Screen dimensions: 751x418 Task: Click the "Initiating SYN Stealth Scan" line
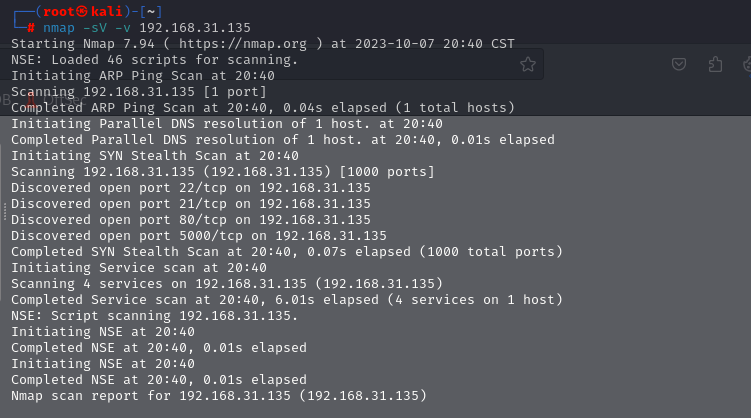click(154, 156)
